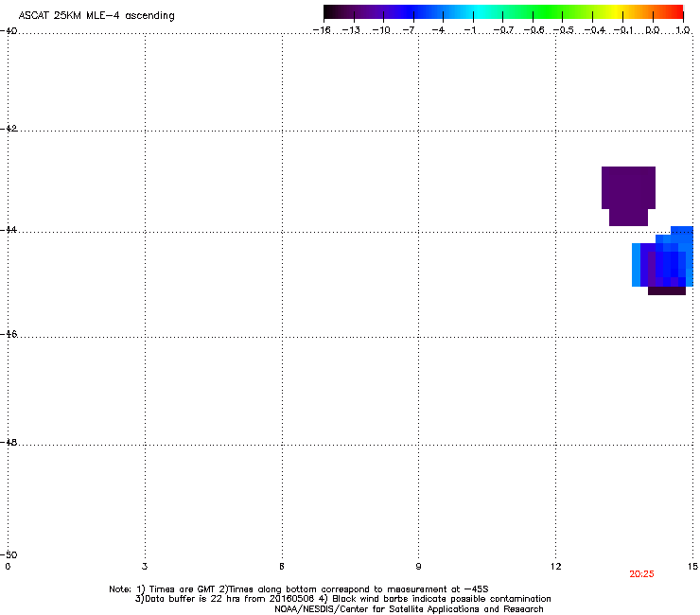Click the -0.5 color scale label
The image size is (700, 615).
(564, 30)
